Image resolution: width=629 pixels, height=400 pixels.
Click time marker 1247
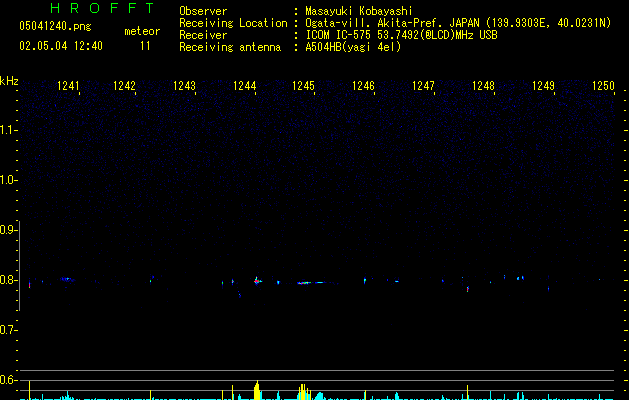[423, 86]
